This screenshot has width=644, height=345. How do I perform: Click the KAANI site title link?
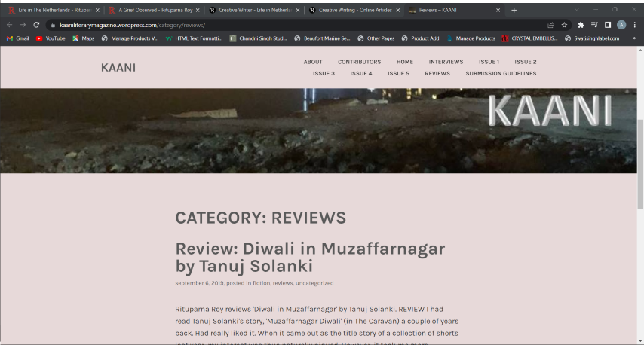coord(118,68)
